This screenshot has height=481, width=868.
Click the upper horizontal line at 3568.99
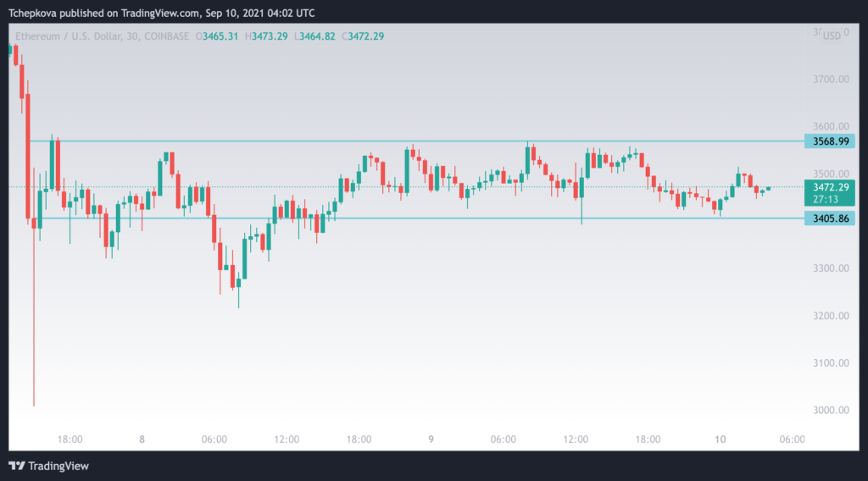[416, 141]
